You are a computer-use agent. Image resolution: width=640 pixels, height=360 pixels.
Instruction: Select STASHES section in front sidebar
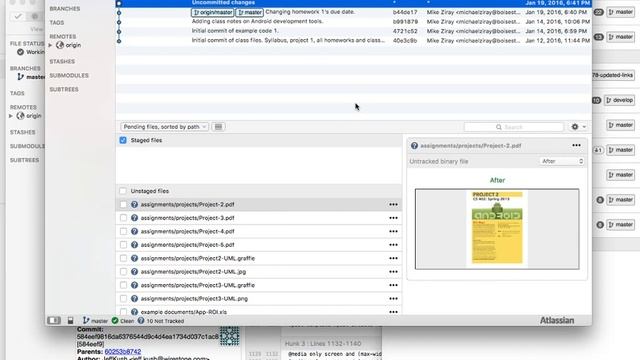click(62, 61)
